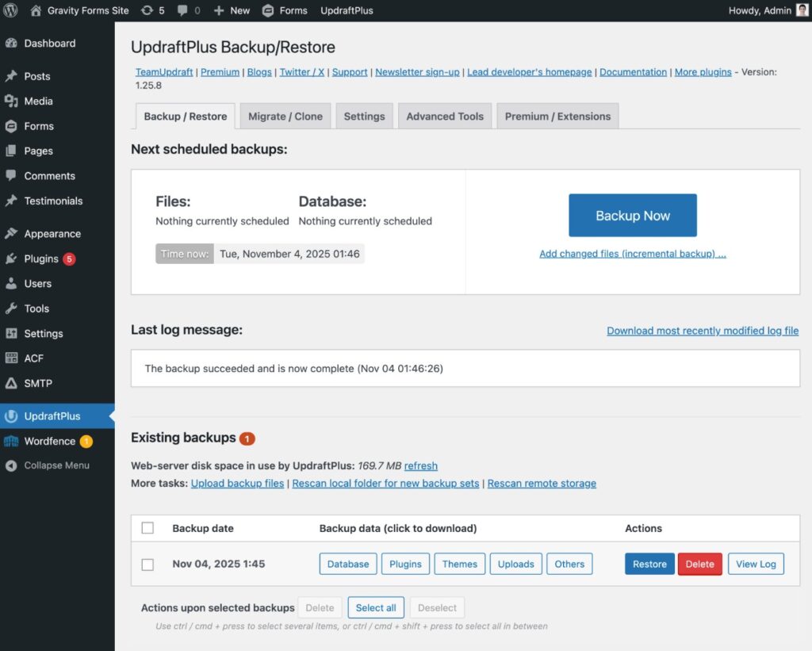Image resolution: width=812 pixels, height=651 pixels.
Task: Expand Add changed files incremental backup options
Action: [632, 253]
